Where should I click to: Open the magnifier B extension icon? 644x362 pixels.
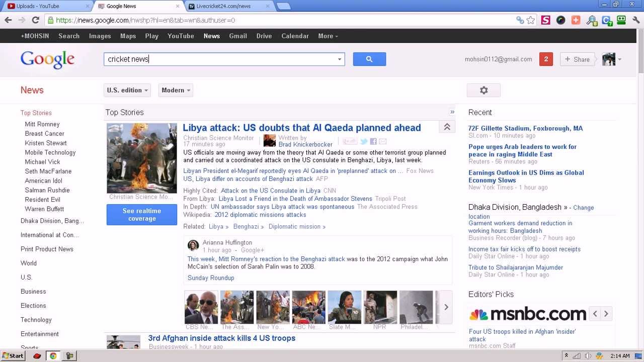click(592, 21)
